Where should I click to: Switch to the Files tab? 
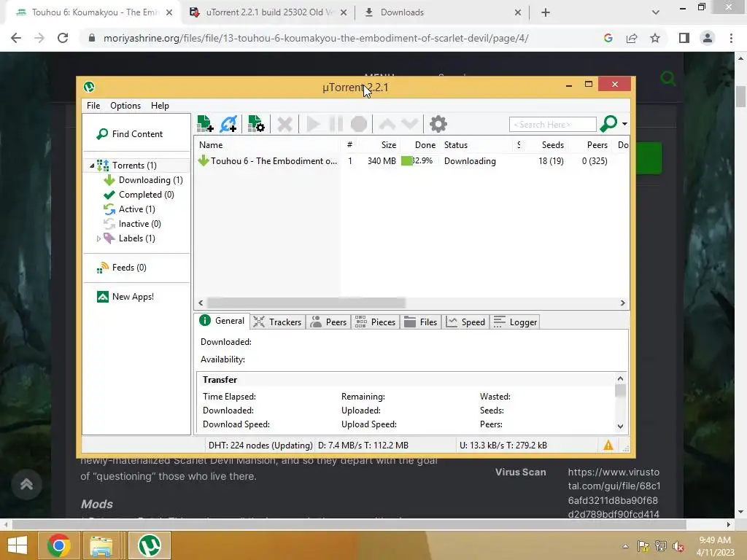[x=421, y=322]
